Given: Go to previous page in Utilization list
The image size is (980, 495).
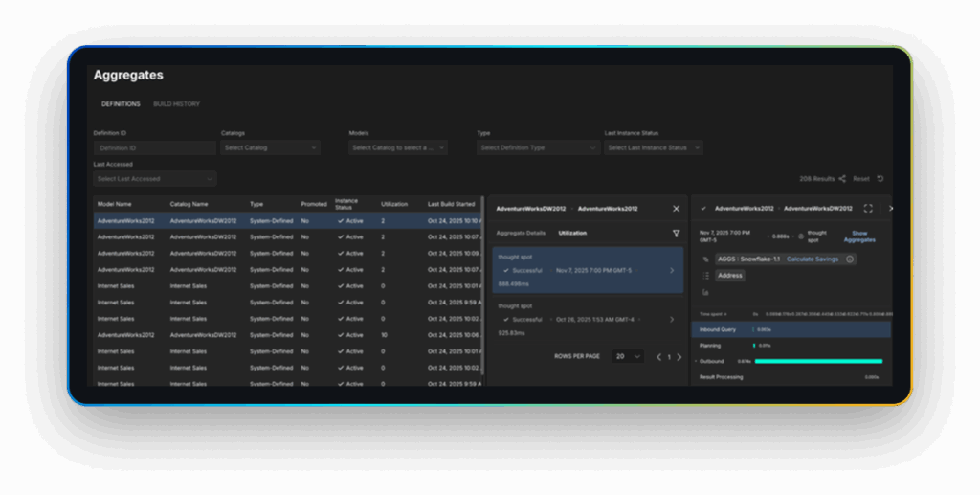Looking at the screenshot, I should coord(658,357).
